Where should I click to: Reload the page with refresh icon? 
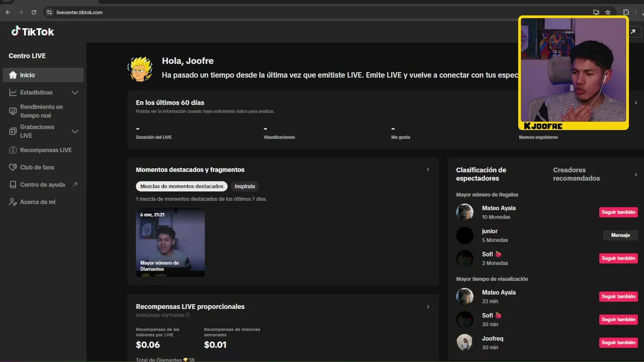click(x=34, y=12)
